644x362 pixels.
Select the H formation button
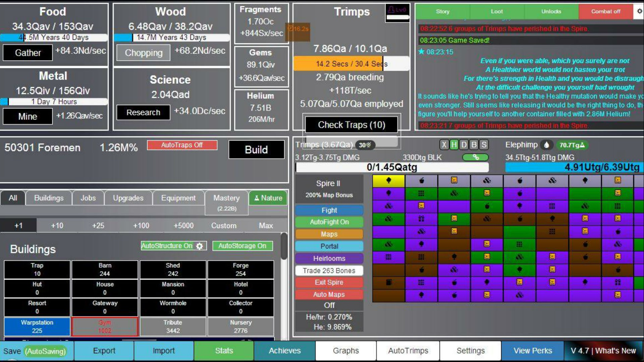coord(454,145)
